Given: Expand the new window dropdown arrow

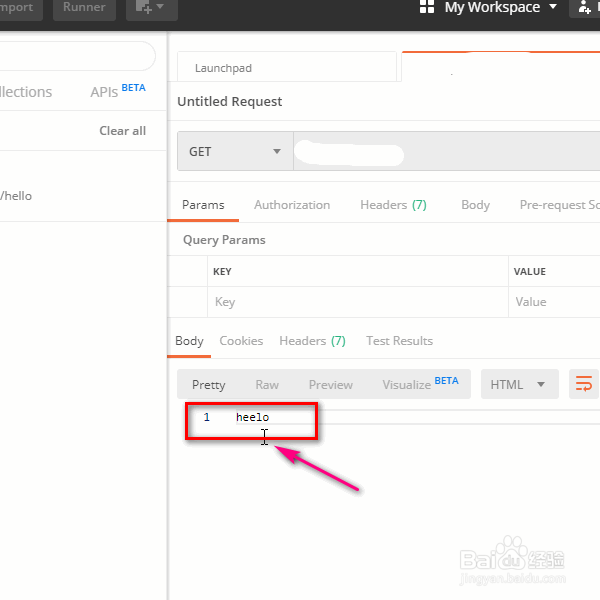Looking at the screenshot, I should click(160, 7).
